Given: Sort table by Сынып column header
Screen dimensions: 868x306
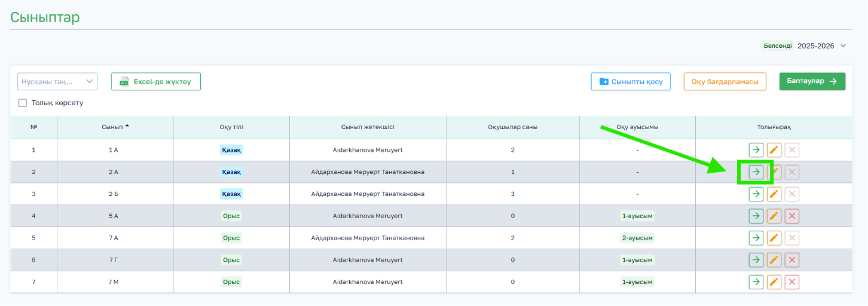Looking at the screenshot, I should pos(115,127).
